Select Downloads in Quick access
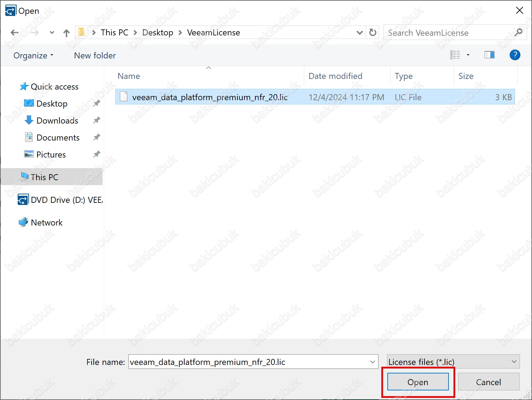 [57, 121]
